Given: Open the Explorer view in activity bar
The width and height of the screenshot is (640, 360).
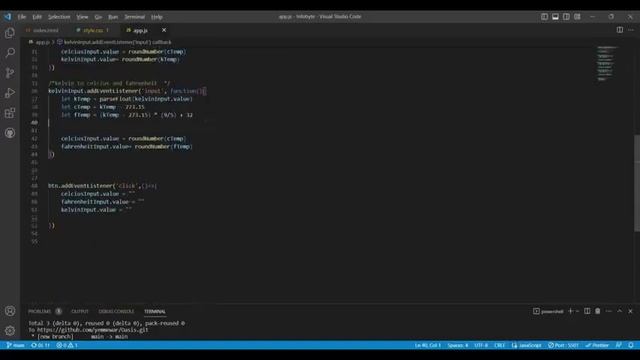Looking at the screenshot, I should (x=10, y=33).
